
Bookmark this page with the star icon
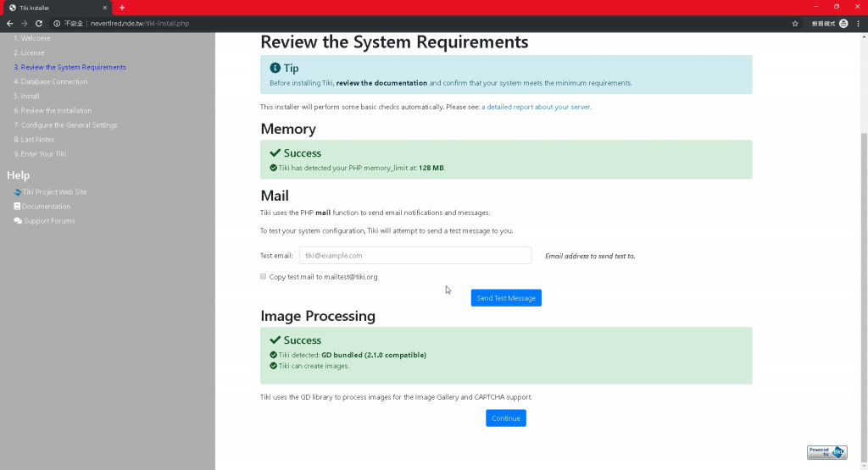[795, 23]
